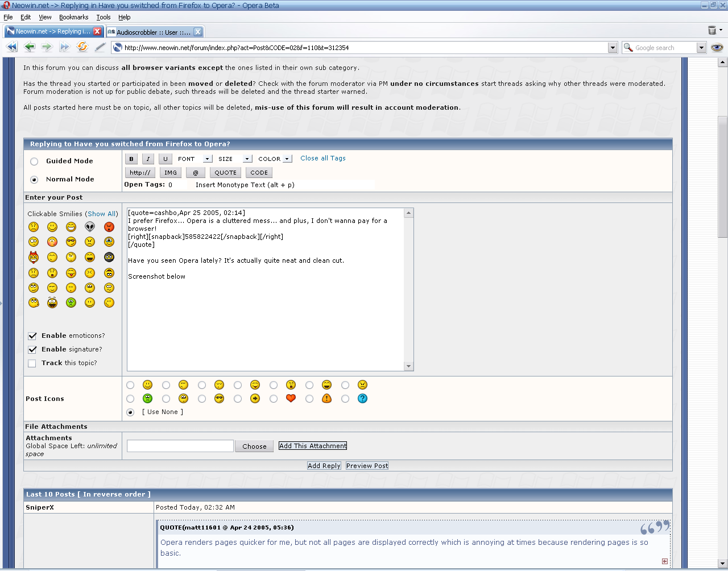Select the heart post icon radio button
This screenshot has width=728, height=571.
coord(274,399)
